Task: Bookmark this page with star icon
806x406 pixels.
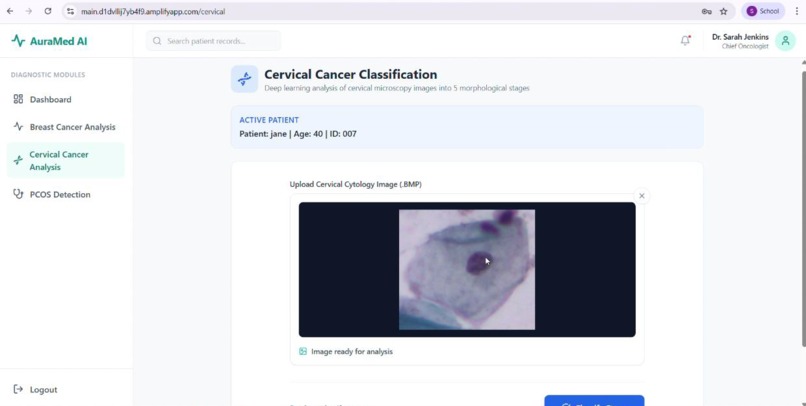Action: click(724, 11)
